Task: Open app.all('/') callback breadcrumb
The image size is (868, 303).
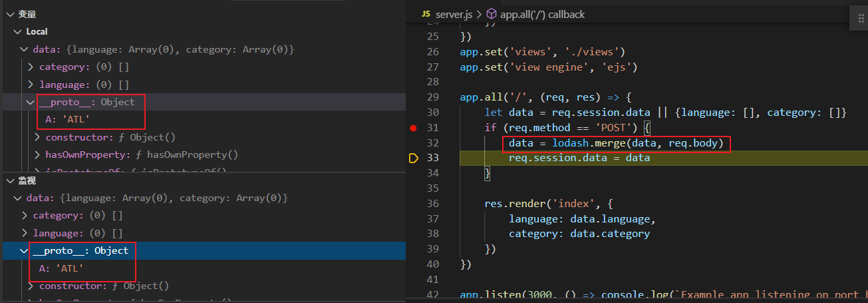Action: tap(542, 14)
